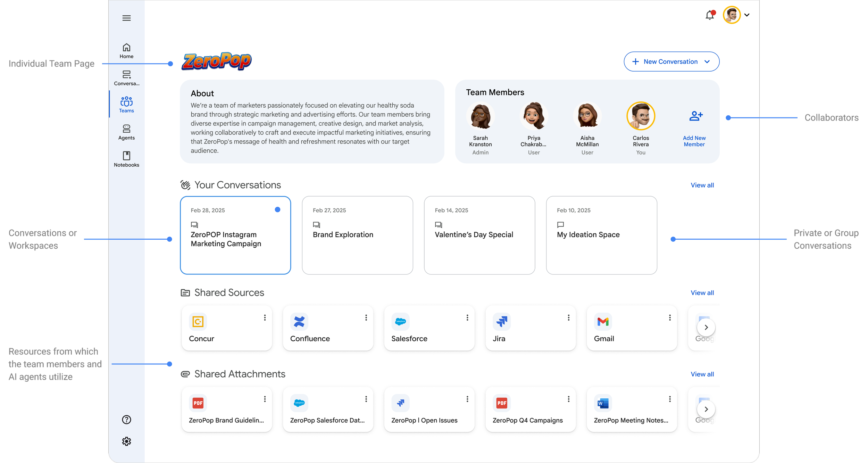Switch to the Teams sidebar tab
This screenshot has height=463, width=868.
[x=126, y=105]
